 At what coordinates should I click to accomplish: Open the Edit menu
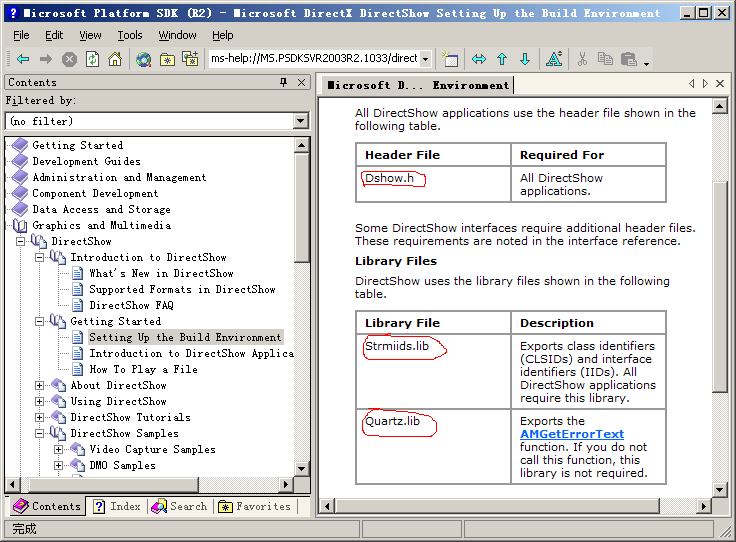tap(54, 35)
